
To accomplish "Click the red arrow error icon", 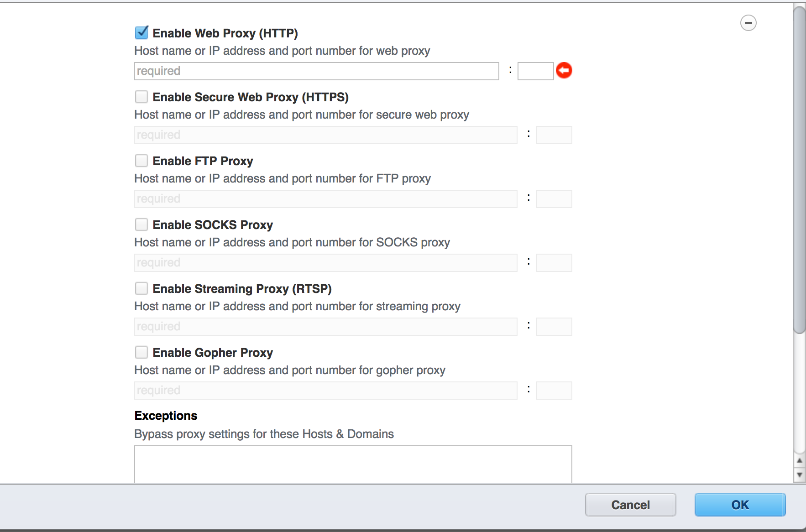I will (x=564, y=70).
